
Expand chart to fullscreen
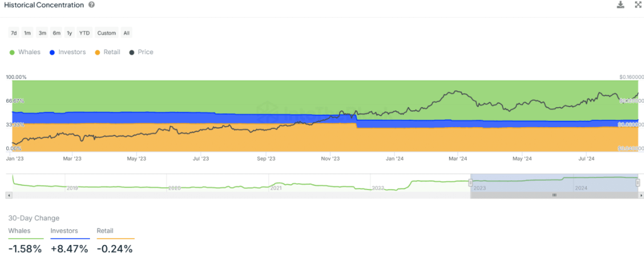(x=638, y=4)
